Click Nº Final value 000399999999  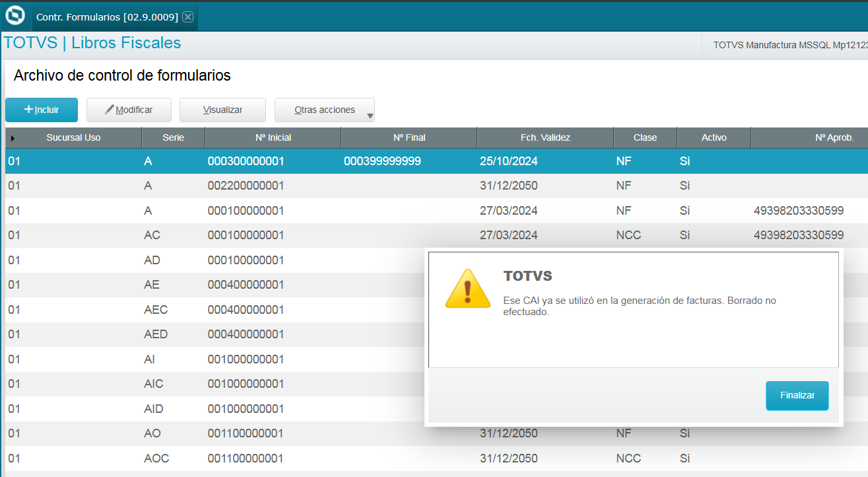pyautogui.click(x=382, y=161)
